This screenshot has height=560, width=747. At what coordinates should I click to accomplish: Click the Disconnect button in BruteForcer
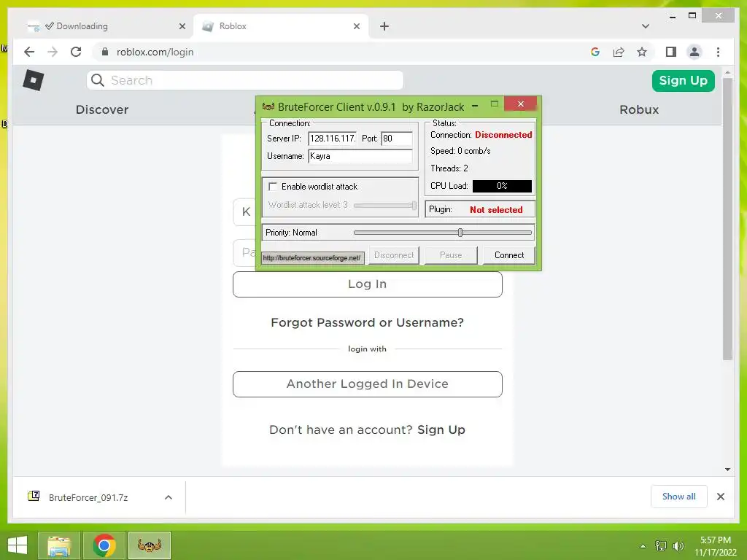tap(393, 255)
